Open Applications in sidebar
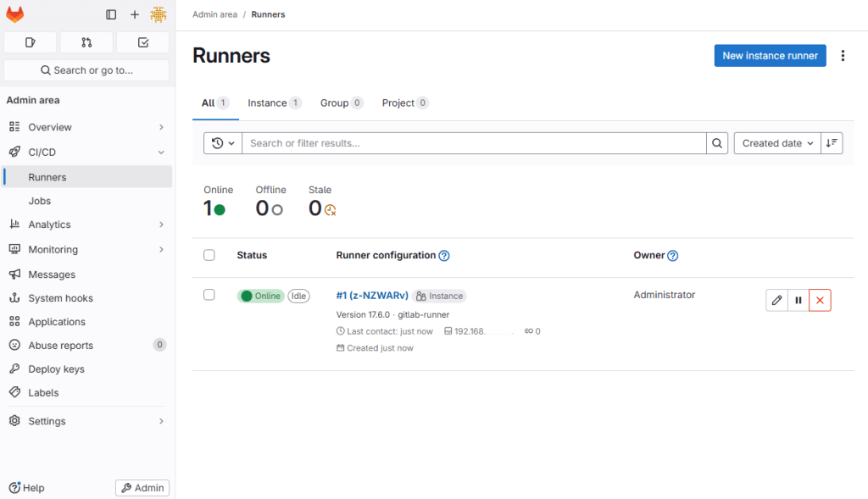 (86, 322)
